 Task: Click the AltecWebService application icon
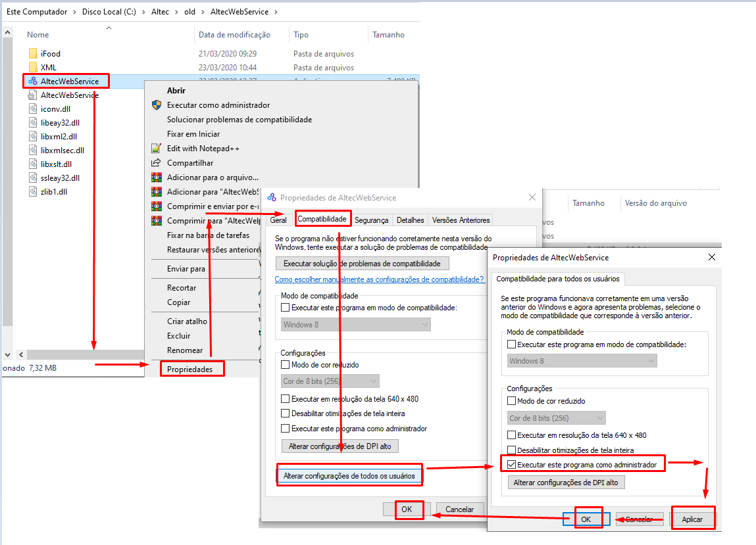(x=33, y=81)
